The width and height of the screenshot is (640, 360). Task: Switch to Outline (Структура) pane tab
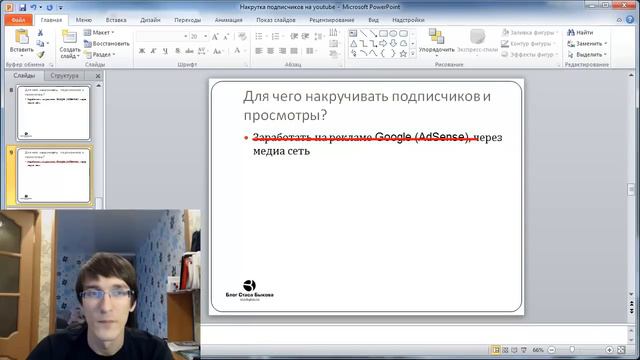(64, 76)
